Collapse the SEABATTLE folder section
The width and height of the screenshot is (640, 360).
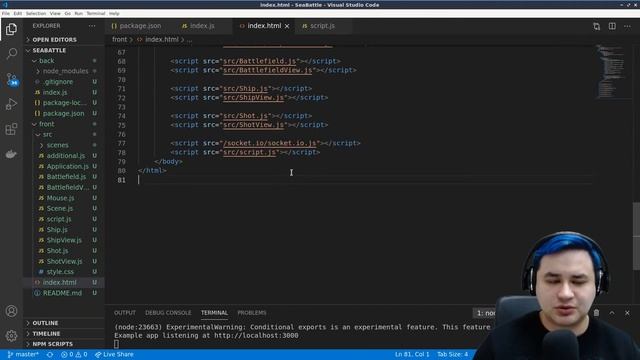(64, 50)
